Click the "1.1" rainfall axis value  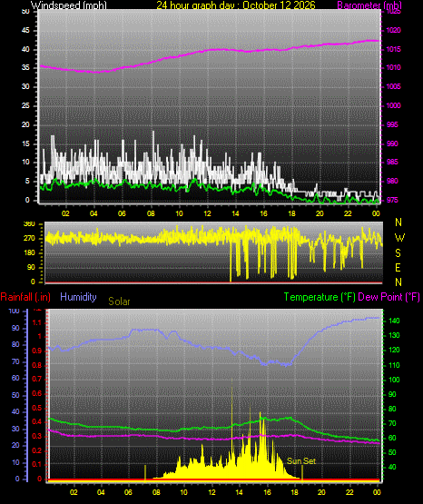(x=37, y=322)
